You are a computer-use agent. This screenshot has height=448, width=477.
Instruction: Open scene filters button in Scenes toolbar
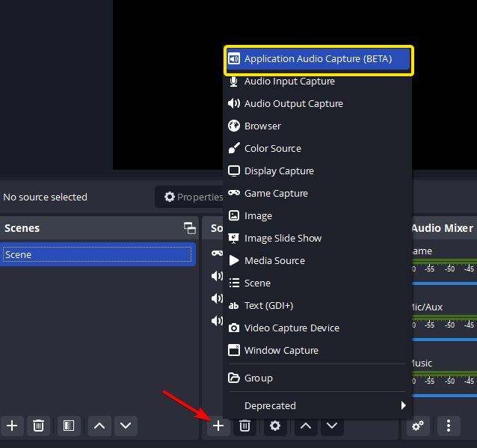pyautogui.click(x=68, y=426)
